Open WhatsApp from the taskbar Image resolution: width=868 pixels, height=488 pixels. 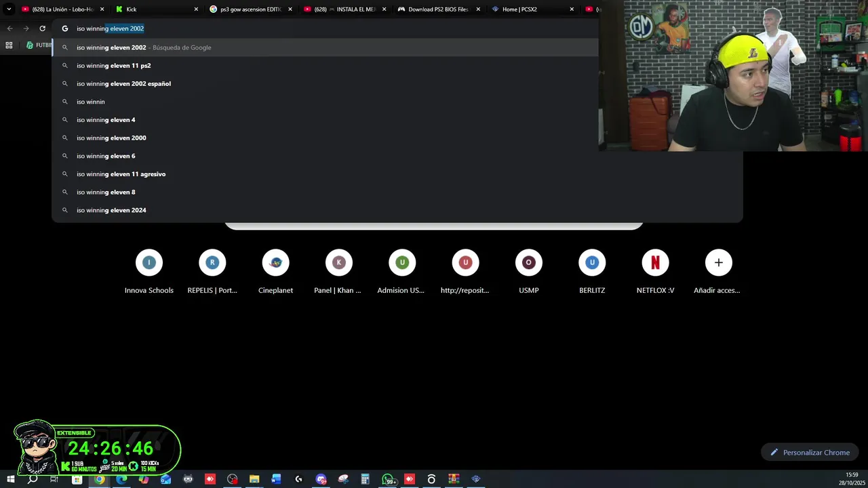click(x=388, y=479)
